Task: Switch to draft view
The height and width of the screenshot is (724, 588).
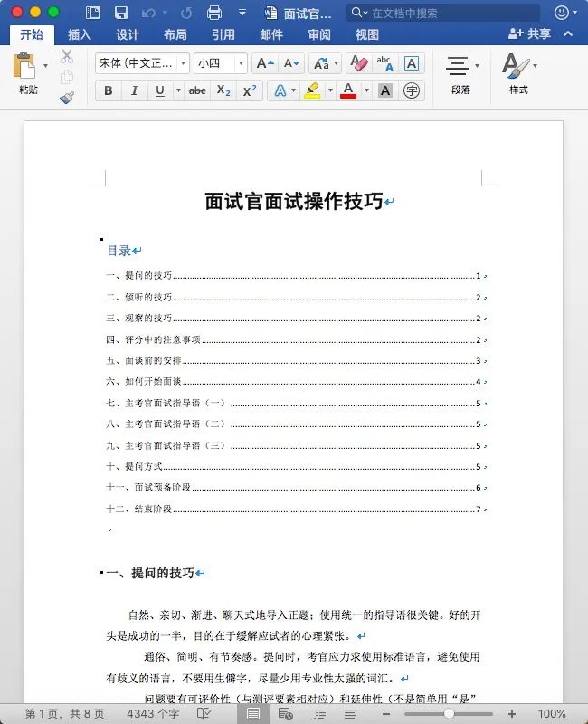Action: 350,714
